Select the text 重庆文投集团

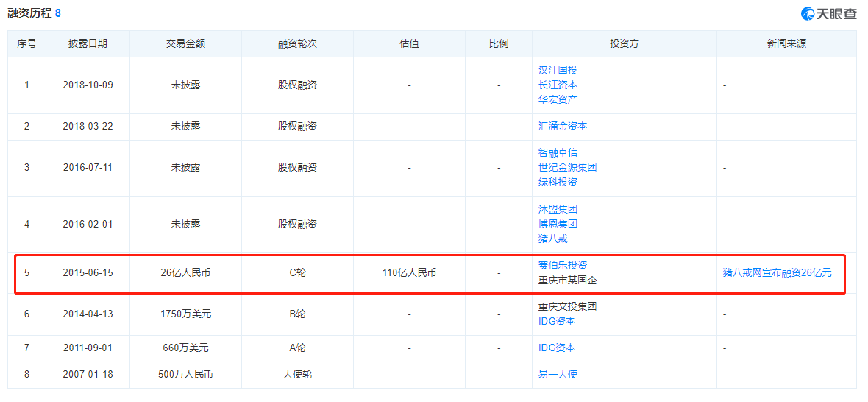pos(567,306)
